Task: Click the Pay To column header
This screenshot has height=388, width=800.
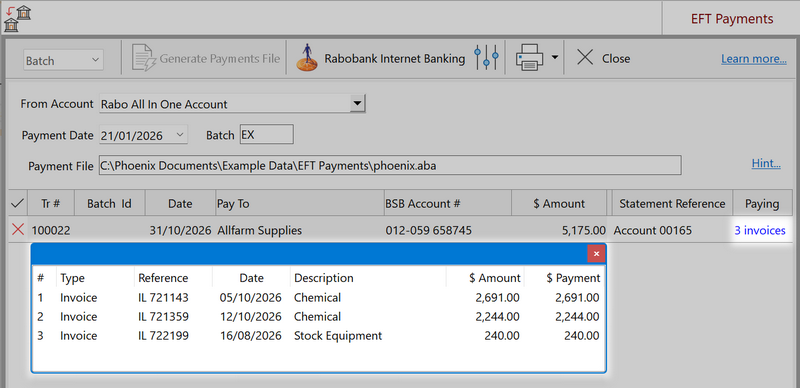Action: click(x=299, y=204)
